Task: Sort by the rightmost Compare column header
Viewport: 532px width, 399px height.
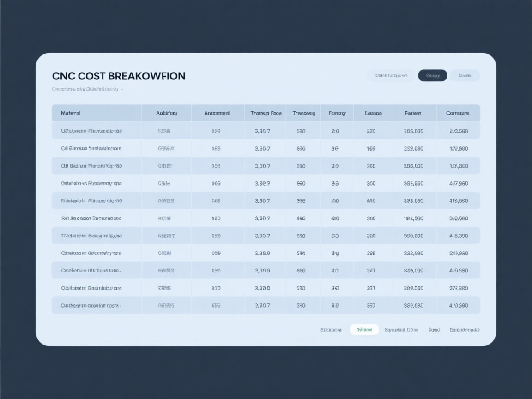Action: pos(459,113)
